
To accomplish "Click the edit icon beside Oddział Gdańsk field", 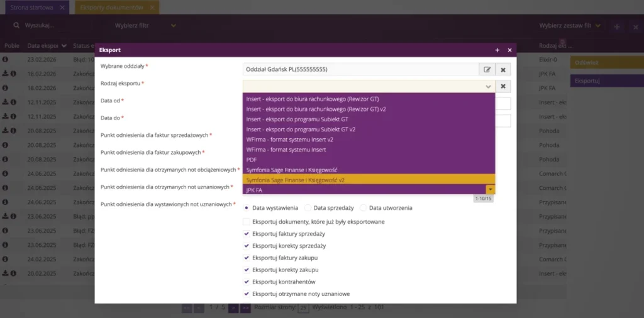I will 487,69.
